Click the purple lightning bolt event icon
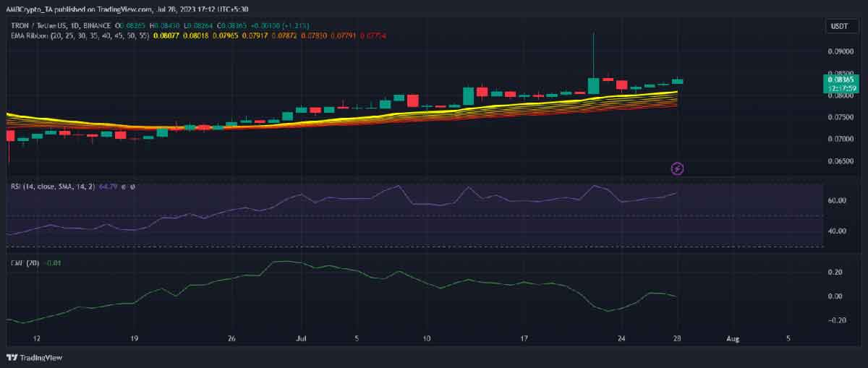This screenshot has height=368, width=868. tap(678, 168)
